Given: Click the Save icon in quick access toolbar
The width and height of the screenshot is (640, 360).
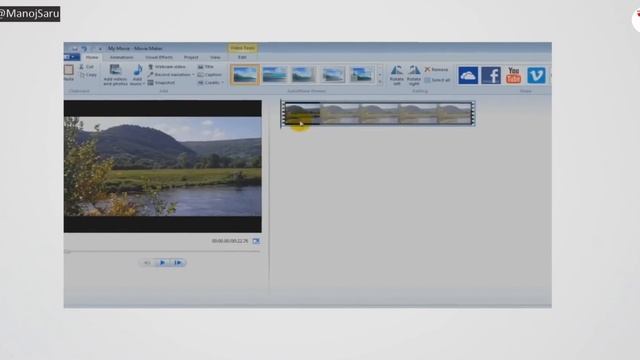Looking at the screenshot, I should [x=75, y=49].
